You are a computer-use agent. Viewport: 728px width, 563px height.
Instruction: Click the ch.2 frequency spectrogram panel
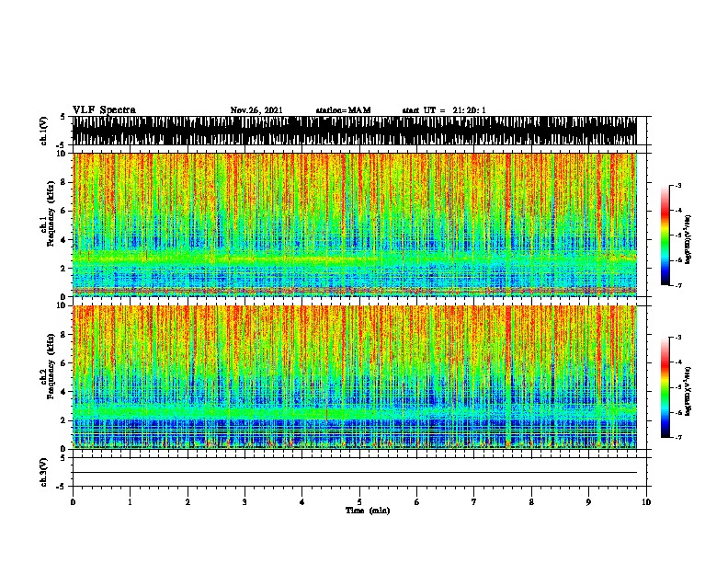[354, 377]
